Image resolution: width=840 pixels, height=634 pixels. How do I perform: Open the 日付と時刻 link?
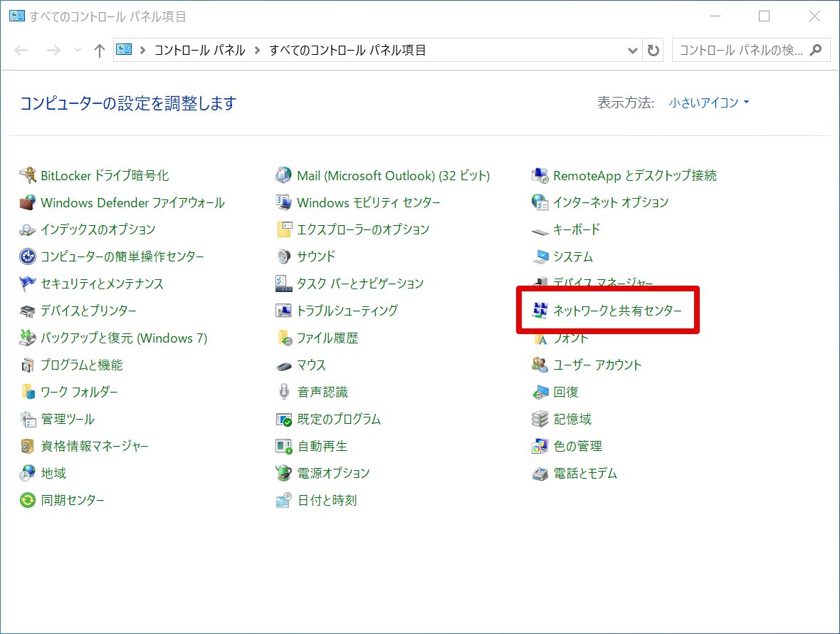tap(327, 500)
